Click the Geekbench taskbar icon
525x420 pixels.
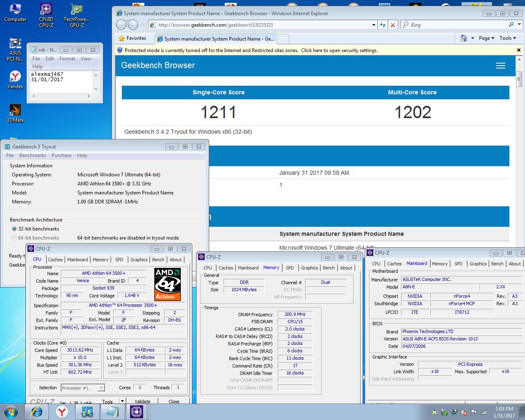pos(87,412)
